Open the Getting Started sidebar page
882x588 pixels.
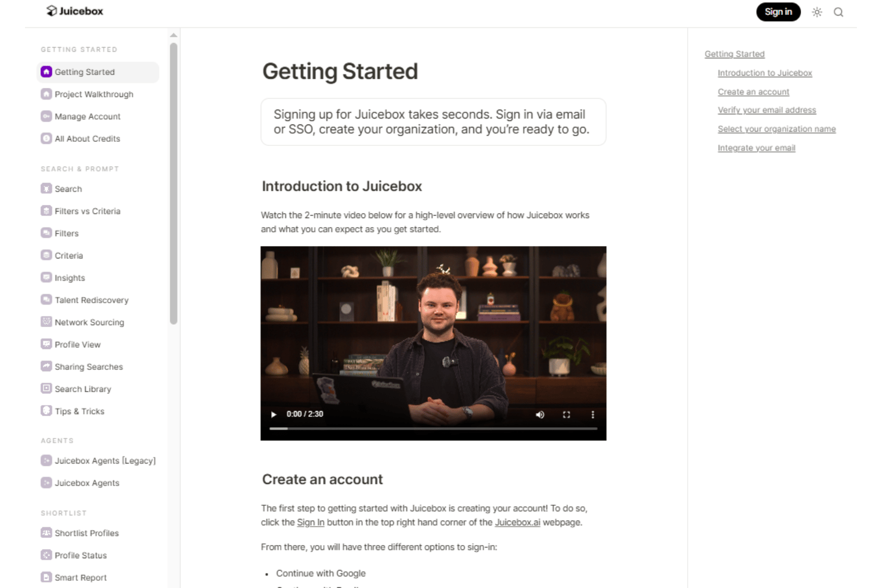click(98, 72)
